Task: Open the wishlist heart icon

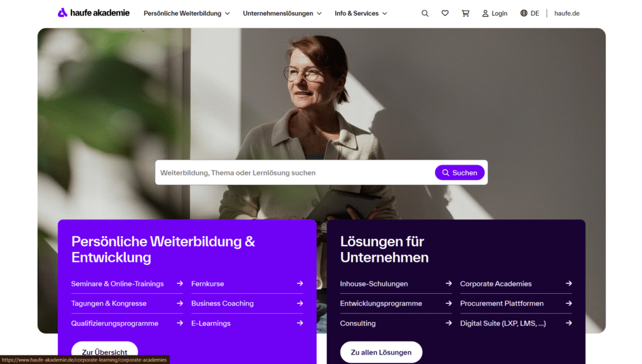Action: (x=445, y=13)
